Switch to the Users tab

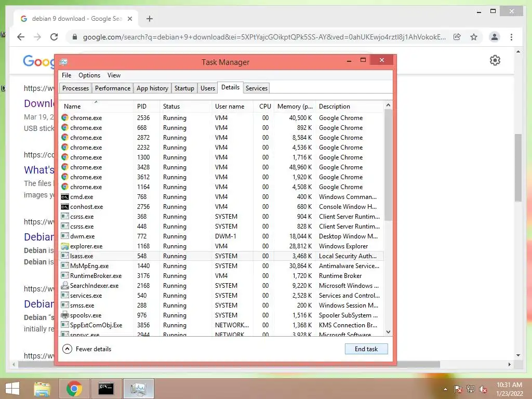tap(208, 88)
